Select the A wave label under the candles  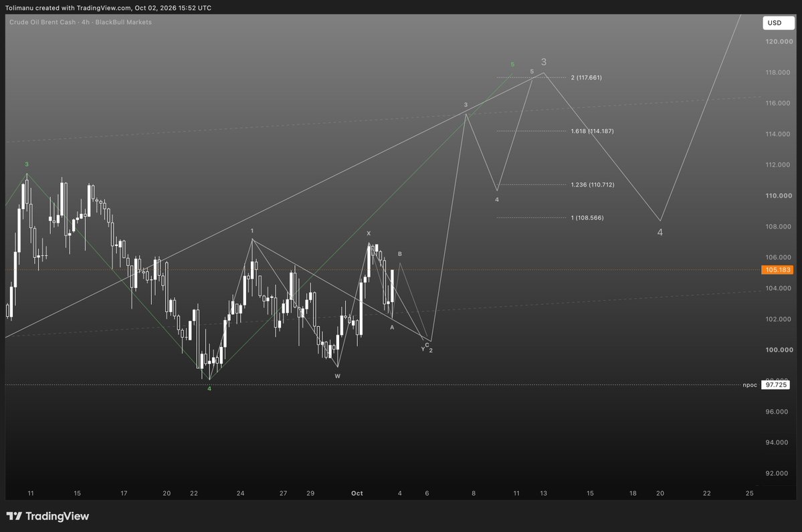393,327
